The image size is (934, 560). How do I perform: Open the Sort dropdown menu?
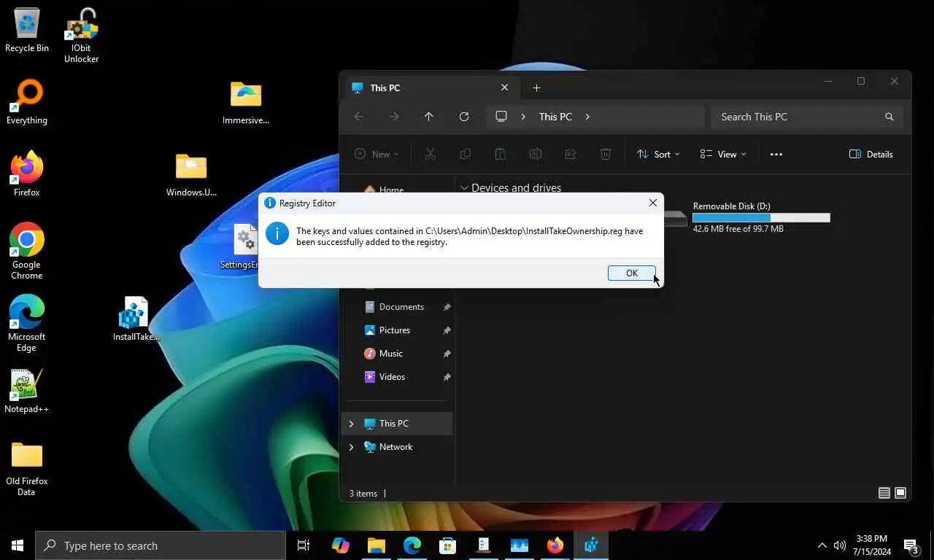click(x=658, y=154)
